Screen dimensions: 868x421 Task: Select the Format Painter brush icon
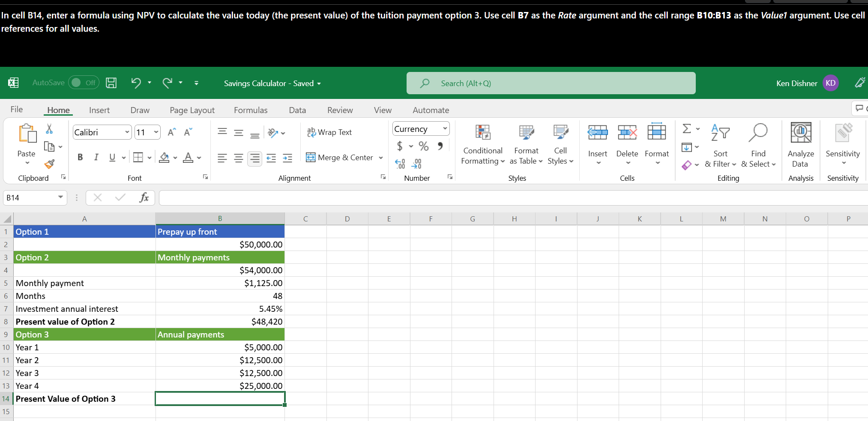49,164
